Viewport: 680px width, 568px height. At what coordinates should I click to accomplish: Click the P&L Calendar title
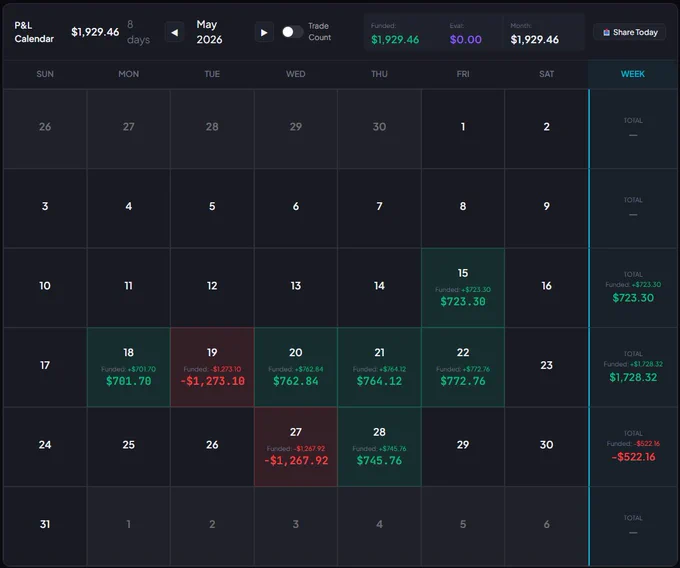click(34, 32)
